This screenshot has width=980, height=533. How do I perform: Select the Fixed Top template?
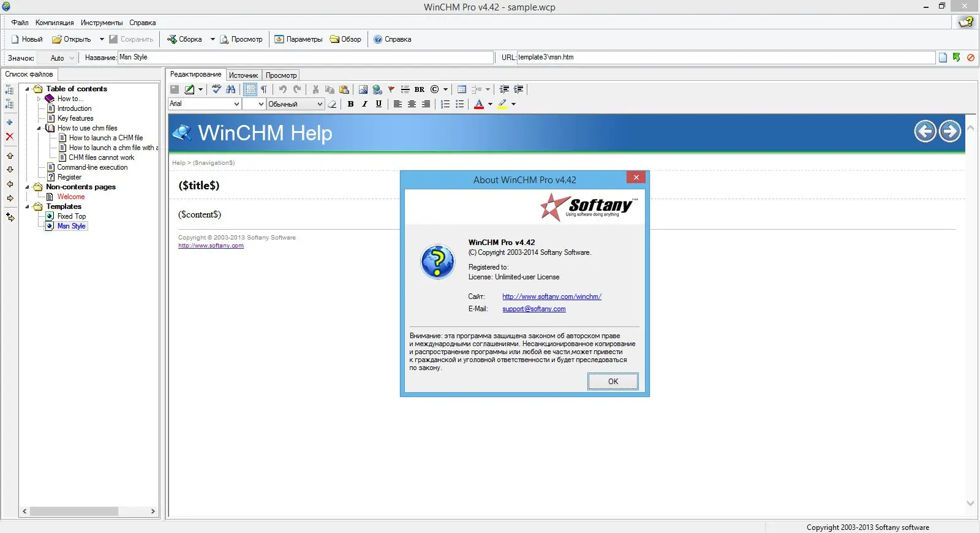[72, 216]
